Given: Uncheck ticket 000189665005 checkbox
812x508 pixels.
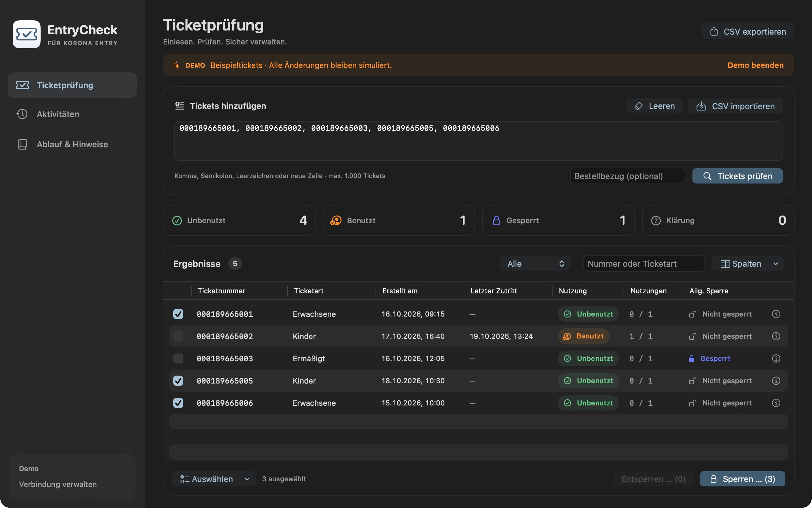Looking at the screenshot, I should coord(178,380).
